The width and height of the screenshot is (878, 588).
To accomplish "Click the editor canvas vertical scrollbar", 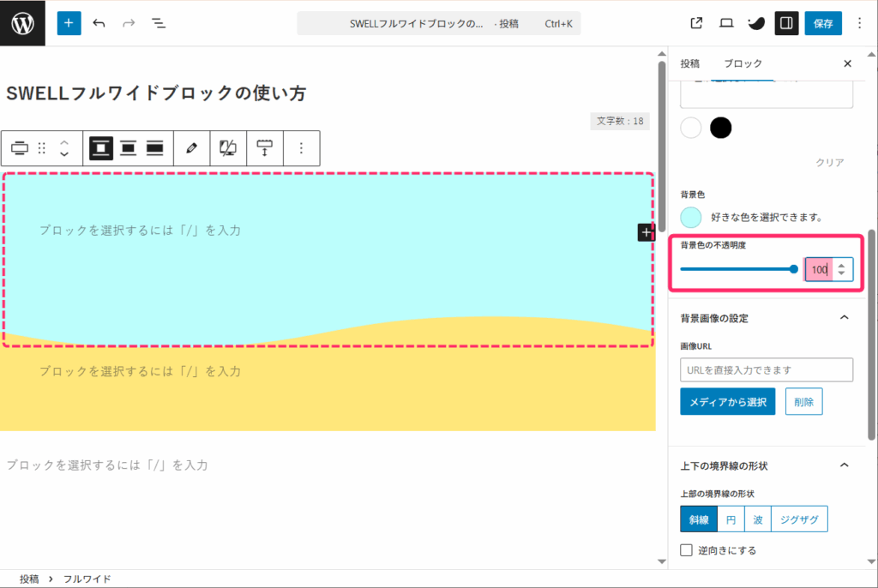I will pyautogui.click(x=662, y=147).
